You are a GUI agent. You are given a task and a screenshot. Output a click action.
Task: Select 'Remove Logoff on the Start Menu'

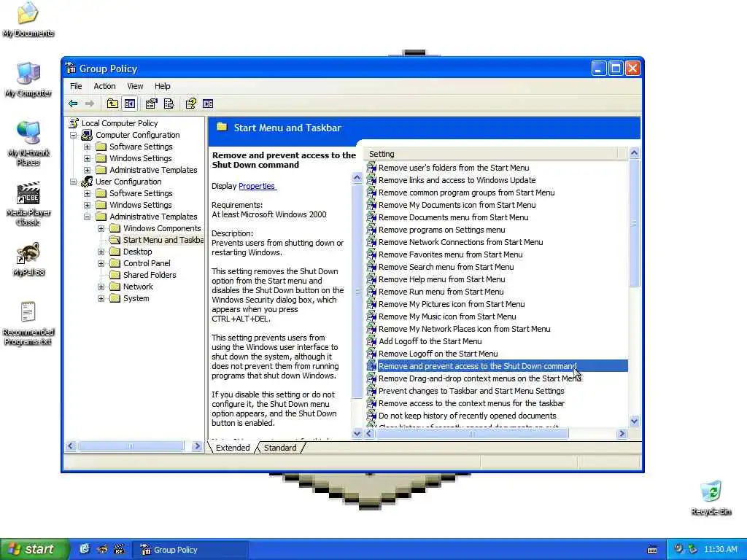click(x=438, y=354)
